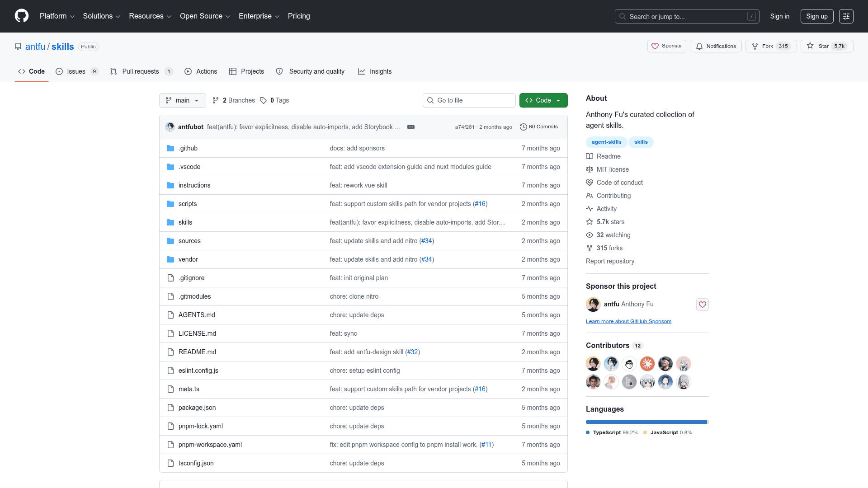Expand the Resources menu
The image size is (868, 488).
click(150, 16)
